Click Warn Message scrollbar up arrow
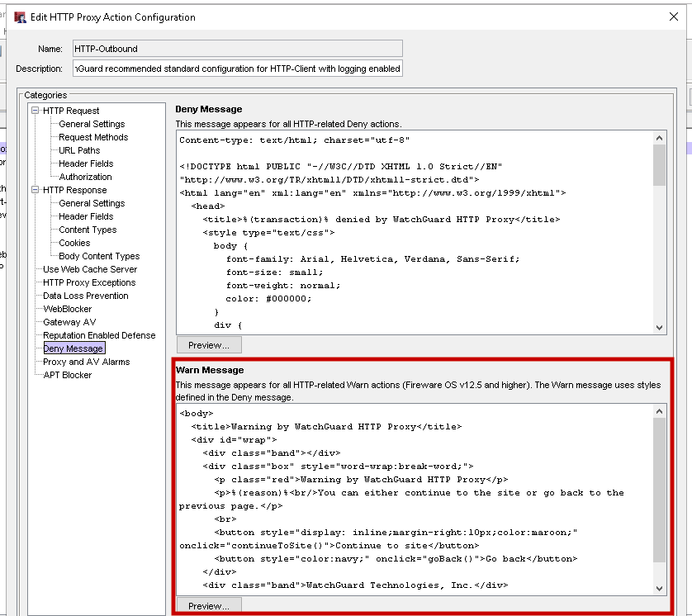The width and height of the screenshot is (692, 616). [659, 411]
